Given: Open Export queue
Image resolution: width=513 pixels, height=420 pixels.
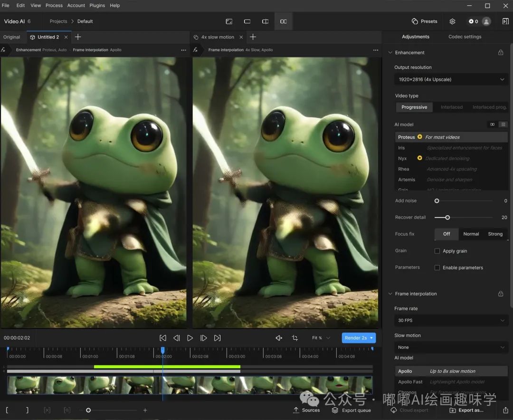Looking at the screenshot, I should point(351,410).
